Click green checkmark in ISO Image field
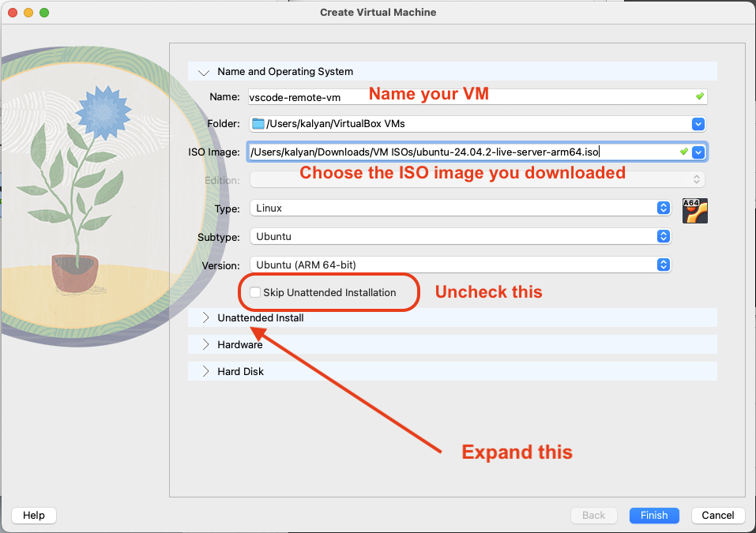Image resolution: width=756 pixels, height=533 pixels. coord(683,151)
